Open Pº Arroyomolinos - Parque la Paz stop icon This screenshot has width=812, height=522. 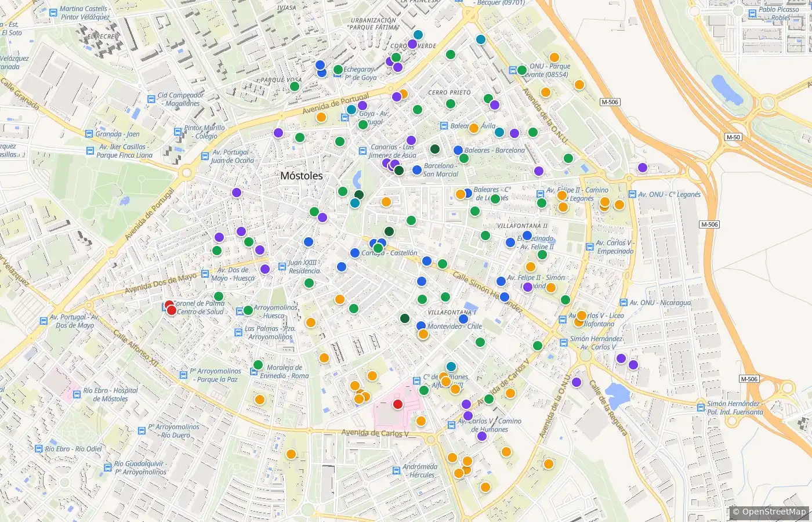point(183,375)
